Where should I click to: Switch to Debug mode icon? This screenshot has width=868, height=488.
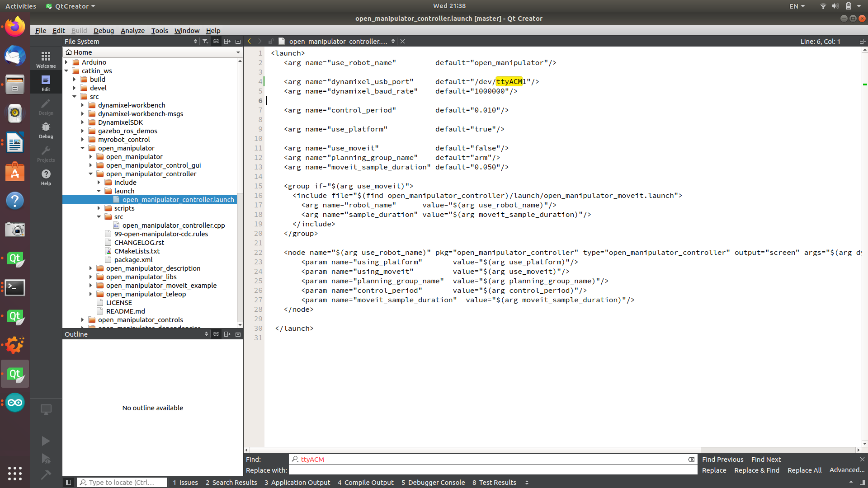pos(46,130)
